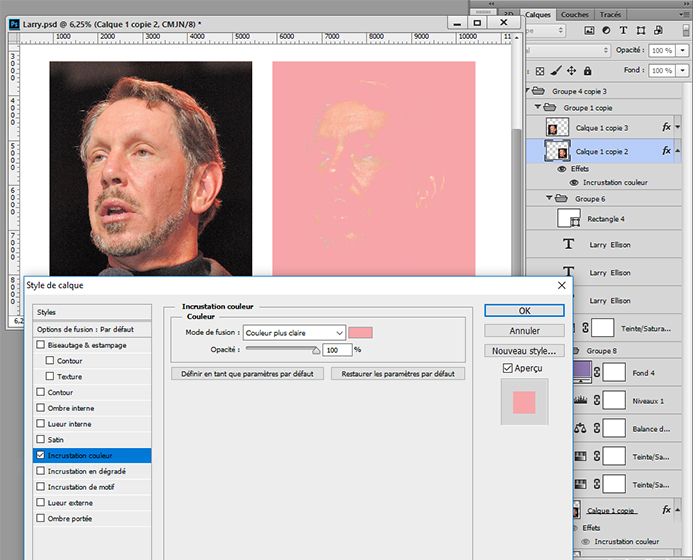Enable the Ombre portée checkbox
The image size is (693, 560).
(x=41, y=518)
